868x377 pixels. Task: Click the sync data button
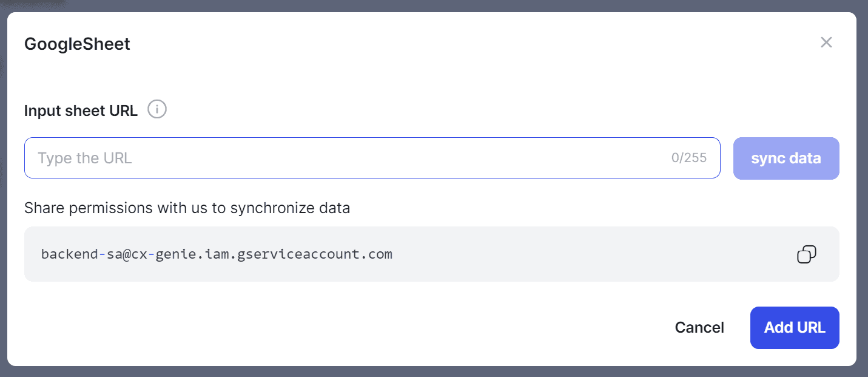[x=786, y=158]
